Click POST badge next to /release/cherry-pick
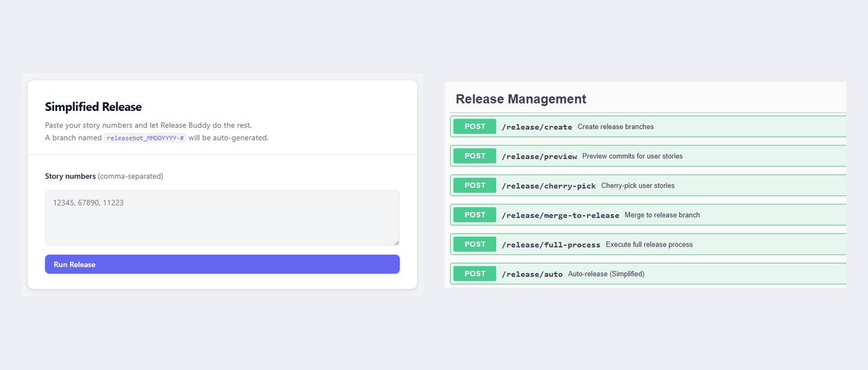The width and height of the screenshot is (868, 370). [475, 186]
